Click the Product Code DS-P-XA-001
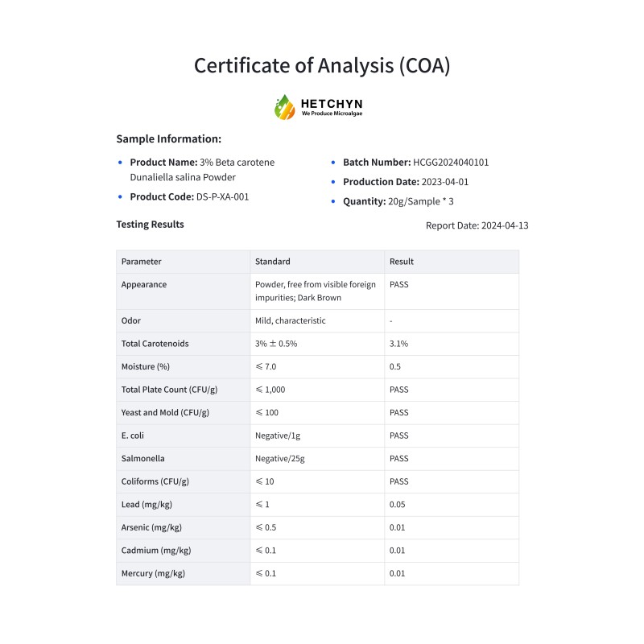 point(189,196)
